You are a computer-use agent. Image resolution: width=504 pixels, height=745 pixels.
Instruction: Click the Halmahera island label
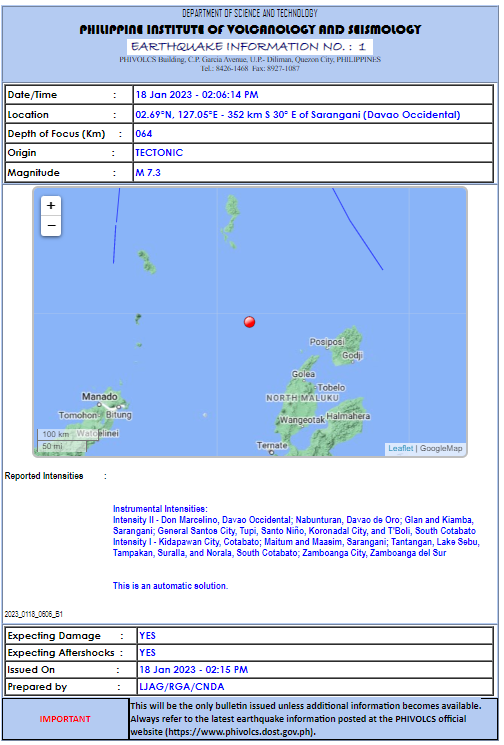coord(348,416)
